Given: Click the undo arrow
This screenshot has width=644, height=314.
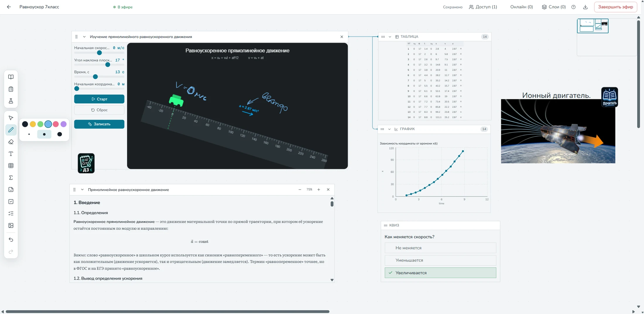Looking at the screenshot, I should (11, 240).
